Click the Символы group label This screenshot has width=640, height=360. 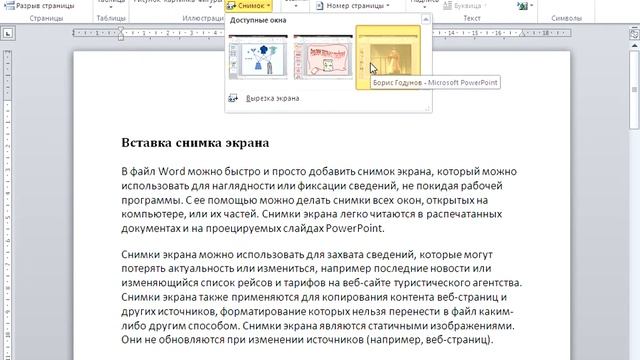click(566, 18)
